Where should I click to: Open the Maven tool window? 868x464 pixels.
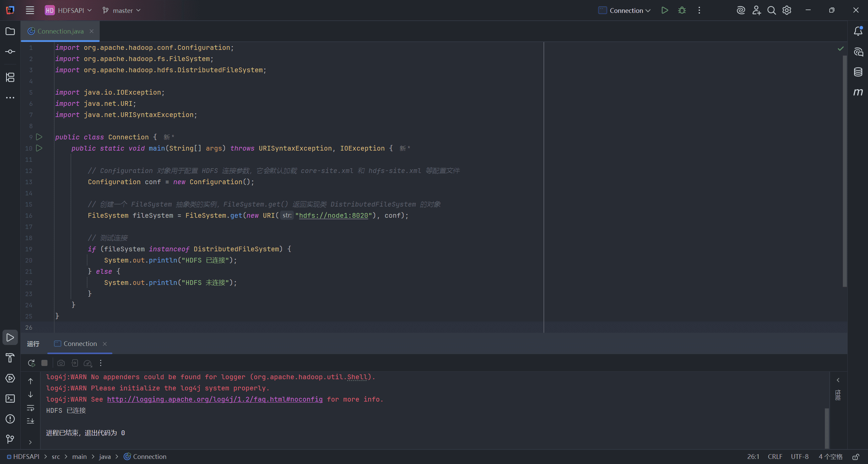(x=858, y=92)
